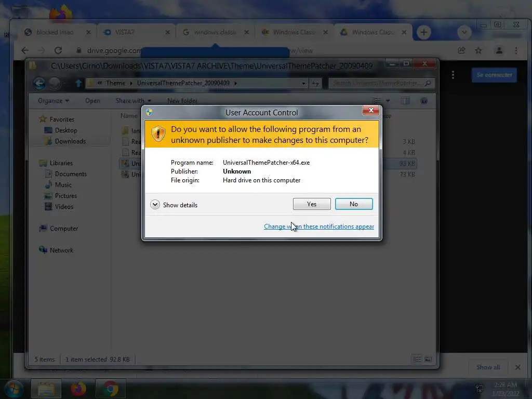Open File Explorer from taskbar
Image resolution: width=532 pixels, height=399 pixels.
46,389
